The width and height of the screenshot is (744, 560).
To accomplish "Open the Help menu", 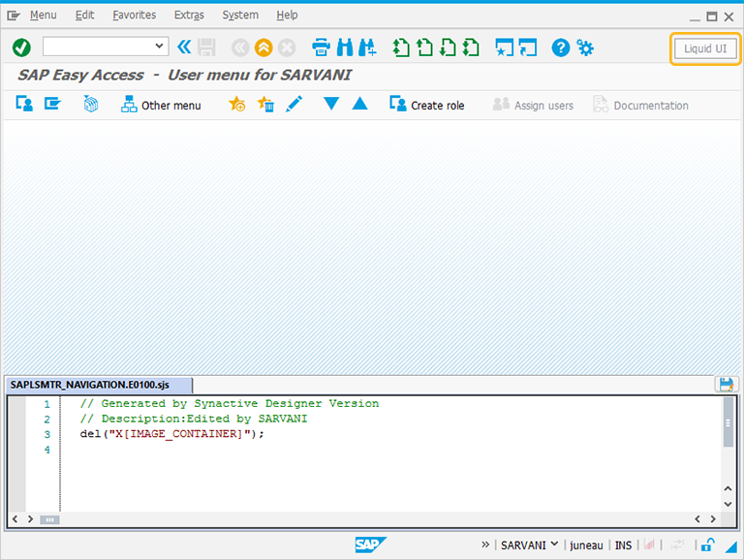I will click(287, 16).
